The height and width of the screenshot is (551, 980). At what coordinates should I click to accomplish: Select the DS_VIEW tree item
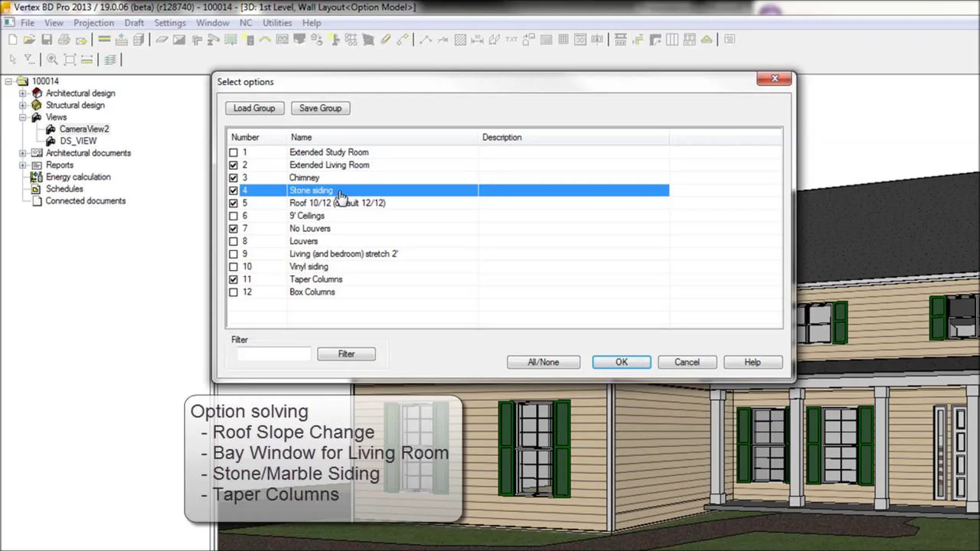[x=78, y=142]
